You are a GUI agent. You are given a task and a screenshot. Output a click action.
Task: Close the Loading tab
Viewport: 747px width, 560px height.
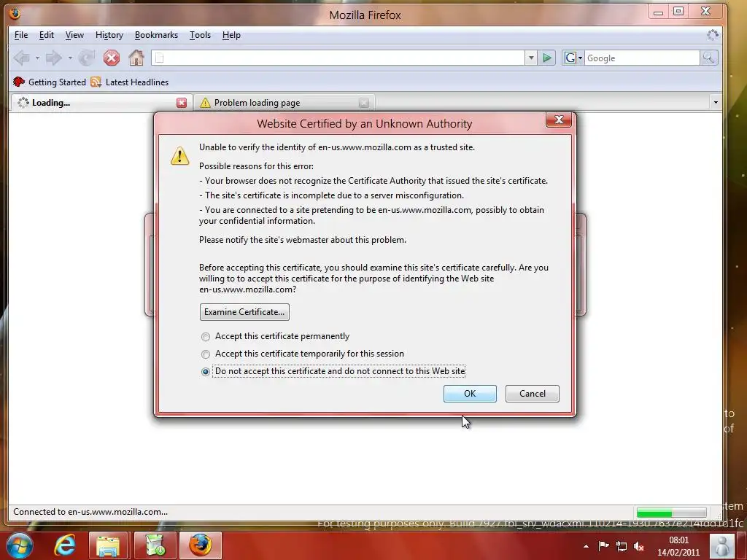pos(182,103)
